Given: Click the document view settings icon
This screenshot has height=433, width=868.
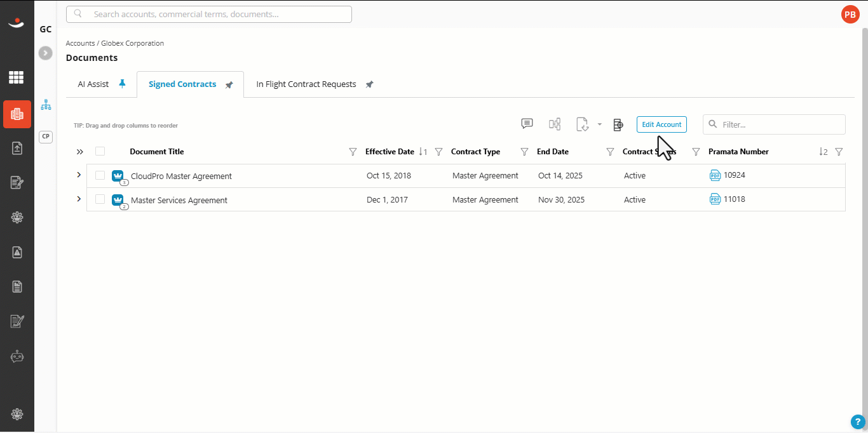Looking at the screenshot, I should pos(618,124).
